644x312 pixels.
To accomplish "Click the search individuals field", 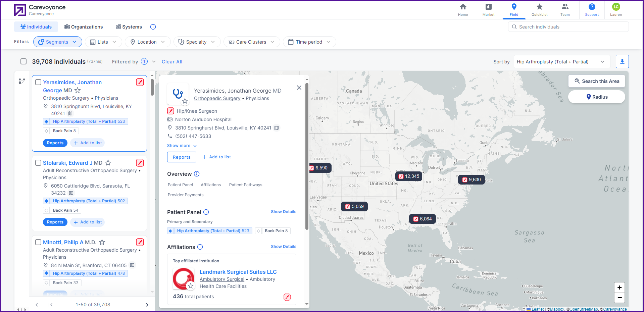I will 568,27.
